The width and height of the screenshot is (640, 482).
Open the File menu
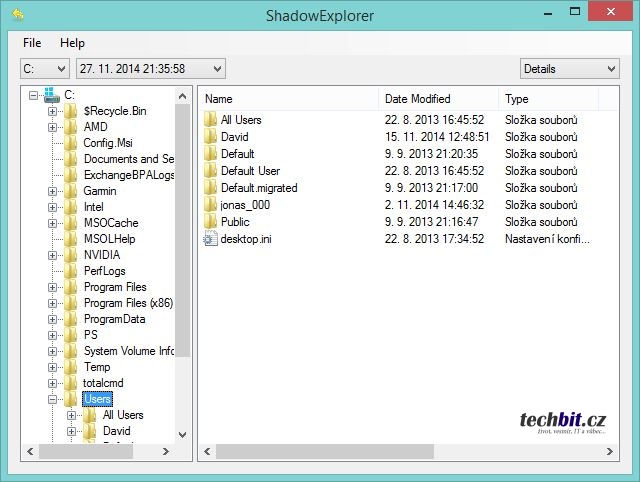click(32, 43)
